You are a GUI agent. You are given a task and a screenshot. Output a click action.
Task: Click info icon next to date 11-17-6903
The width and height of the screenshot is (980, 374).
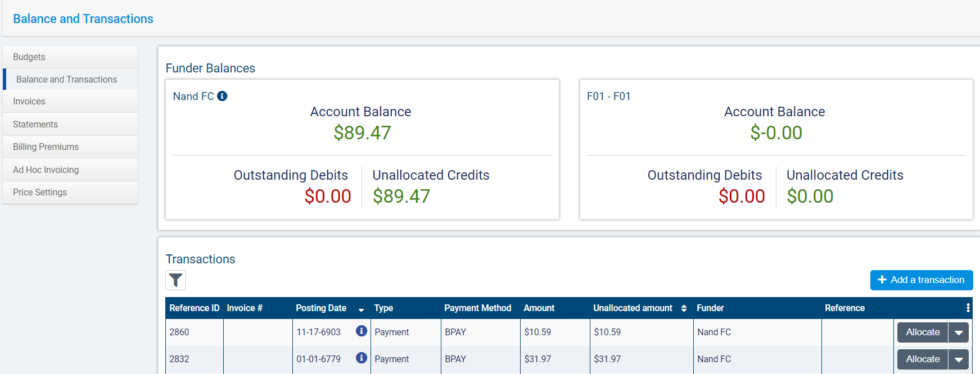362,331
